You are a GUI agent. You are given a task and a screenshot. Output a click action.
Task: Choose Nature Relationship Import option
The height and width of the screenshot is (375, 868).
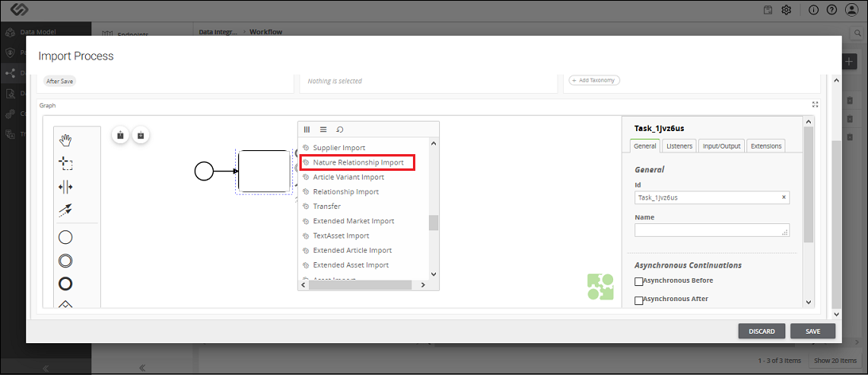pos(357,162)
